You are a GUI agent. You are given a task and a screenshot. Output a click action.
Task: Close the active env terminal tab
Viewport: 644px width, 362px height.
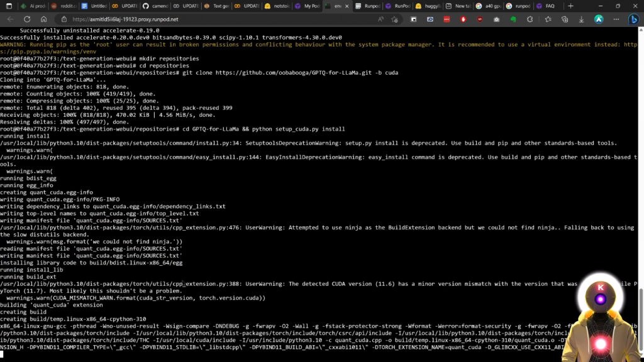(x=347, y=6)
